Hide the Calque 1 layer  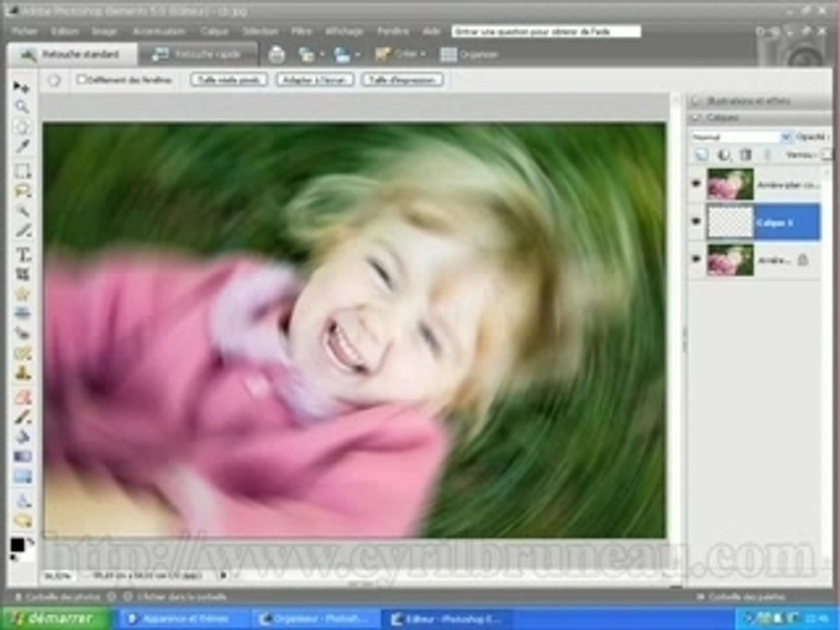(x=696, y=220)
